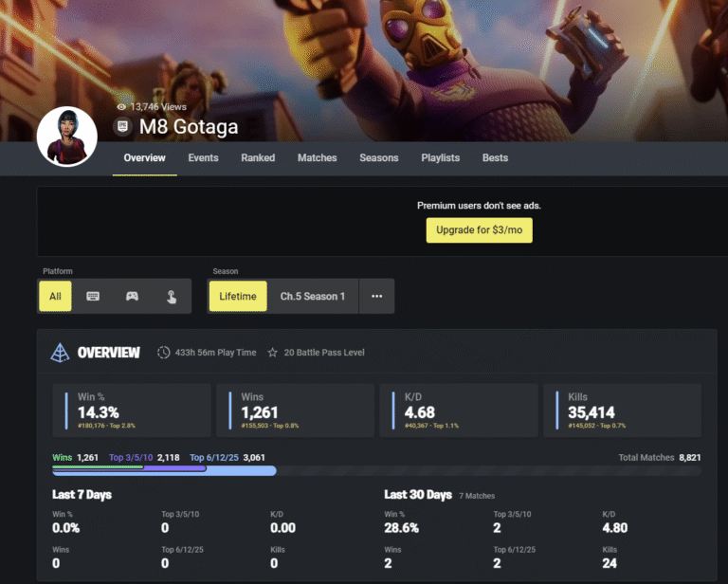Open the Matches tab
Image resolution: width=728 pixels, height=584 pixels.
pyautogui.click(x=318, y=157)
